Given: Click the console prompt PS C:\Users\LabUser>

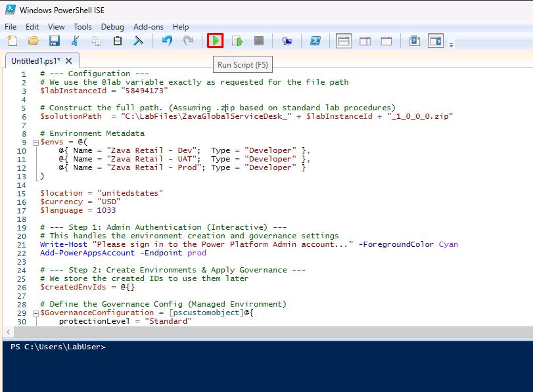Looking at the screenshot, I should [58, 347].
